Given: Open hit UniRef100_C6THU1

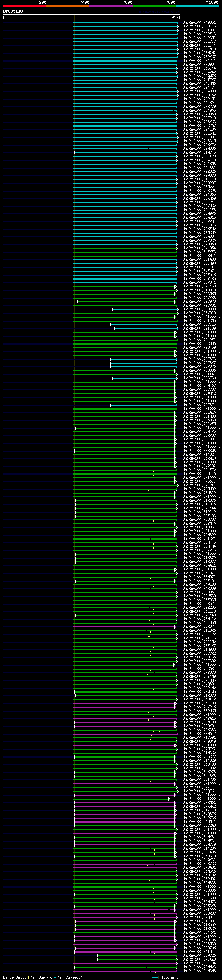Looking at the screenshot, I should tap(199, 30).
